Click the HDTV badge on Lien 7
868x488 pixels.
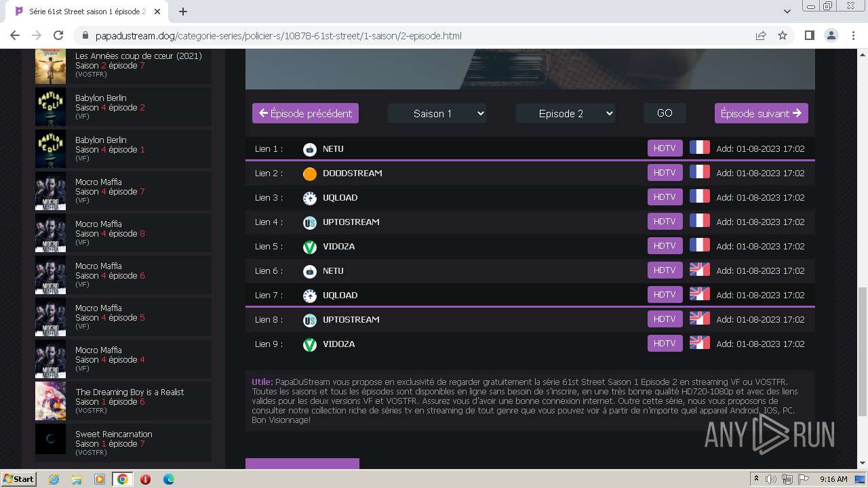(665, 295)
